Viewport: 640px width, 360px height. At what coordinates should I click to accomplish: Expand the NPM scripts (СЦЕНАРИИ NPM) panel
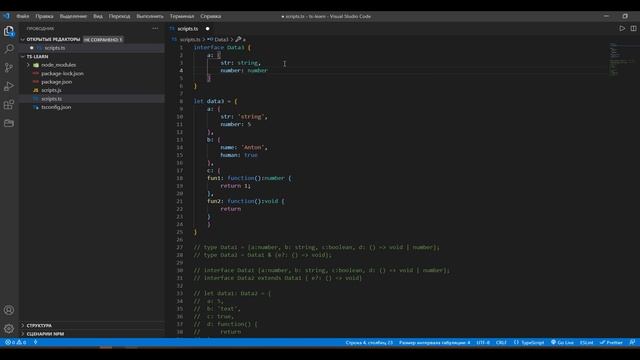[x=45, y=333]
